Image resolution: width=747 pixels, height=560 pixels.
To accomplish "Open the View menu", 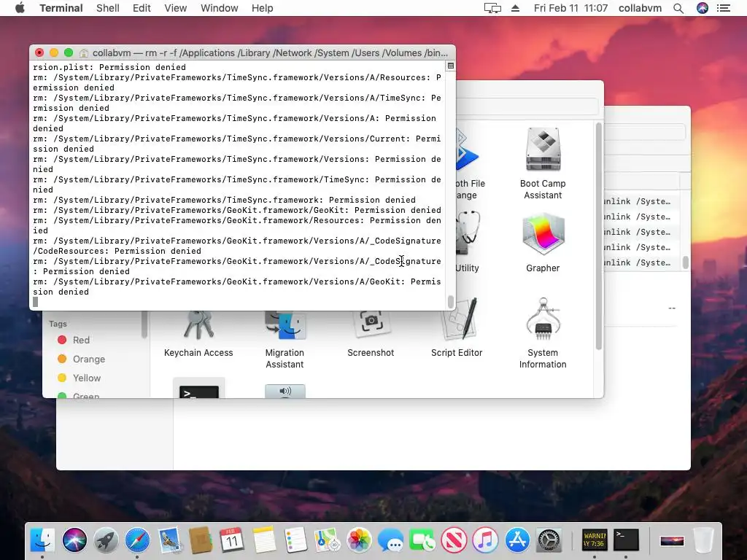I will pos(175,8).
